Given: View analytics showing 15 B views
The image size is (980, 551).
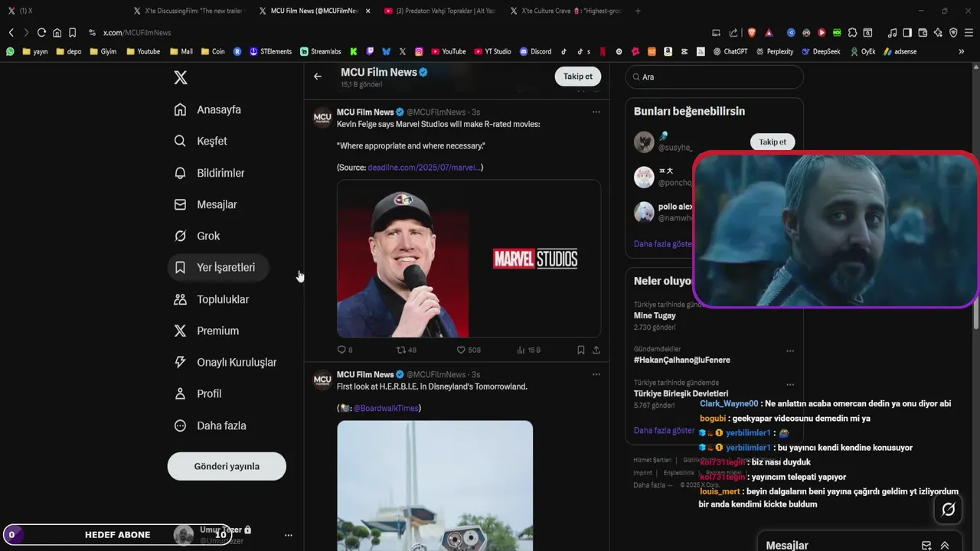Looking at the screenshot, I should [x=528, y=350].
